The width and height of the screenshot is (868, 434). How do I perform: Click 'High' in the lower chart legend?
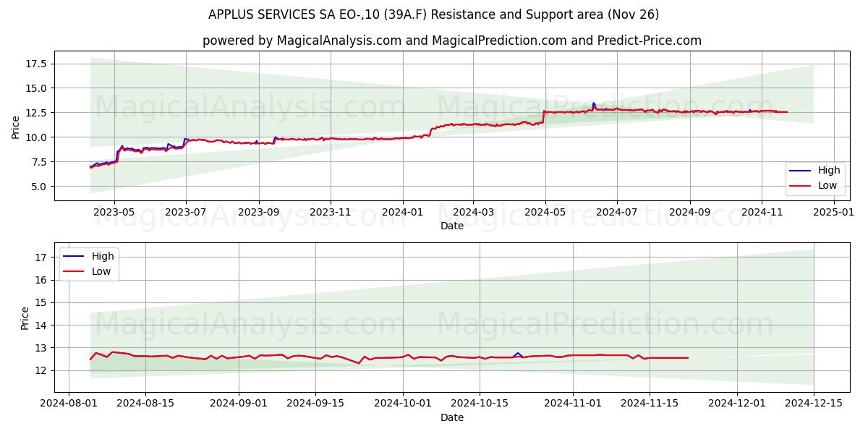pyautogui.click(x=103, y=256)
